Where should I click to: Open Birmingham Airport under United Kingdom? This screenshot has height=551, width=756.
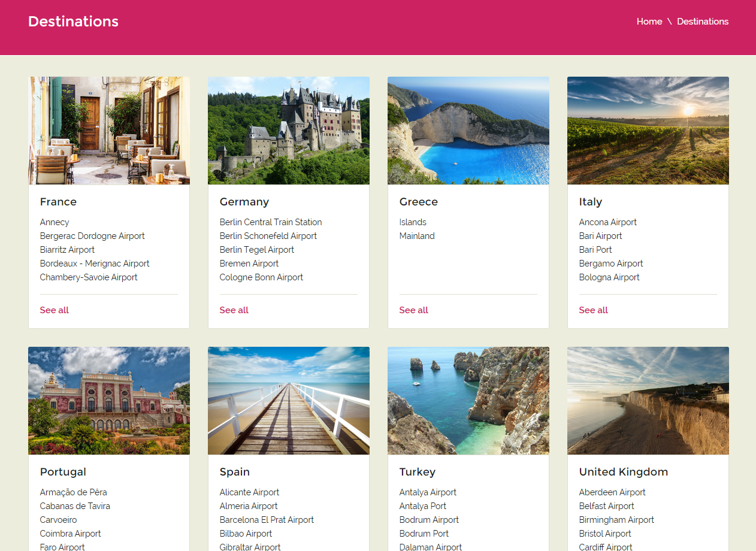[x=616, y=520]
